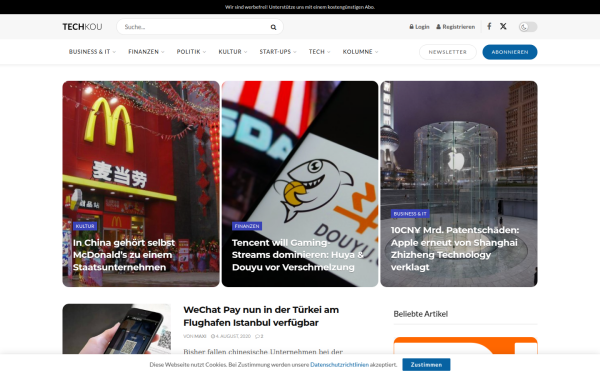Expand the Politik menu
This screenshot has height=375, width=600.
tap(191, 52)
